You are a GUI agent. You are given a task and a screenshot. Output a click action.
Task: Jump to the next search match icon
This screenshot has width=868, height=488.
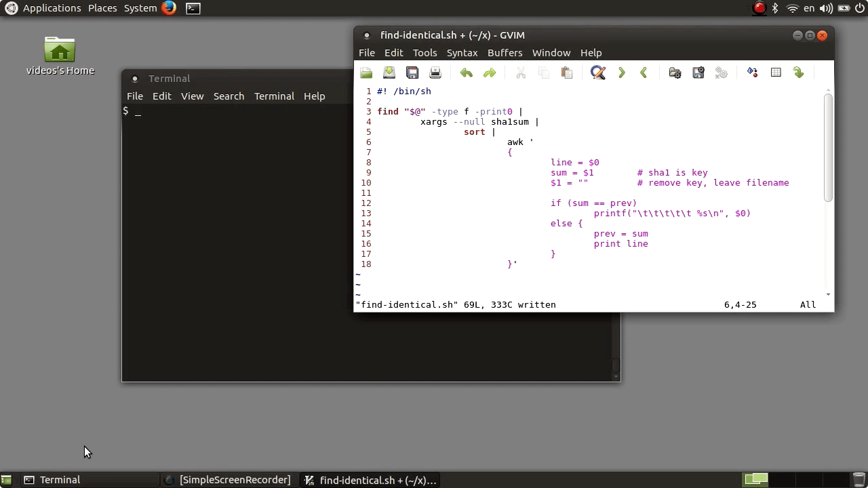[x=622, y=73]
